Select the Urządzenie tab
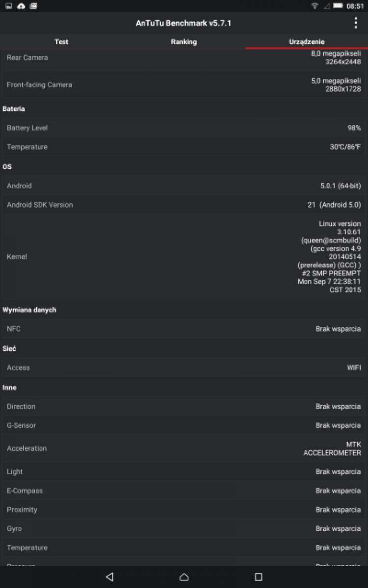The image size is (368, 588). [x=307, y=42]
